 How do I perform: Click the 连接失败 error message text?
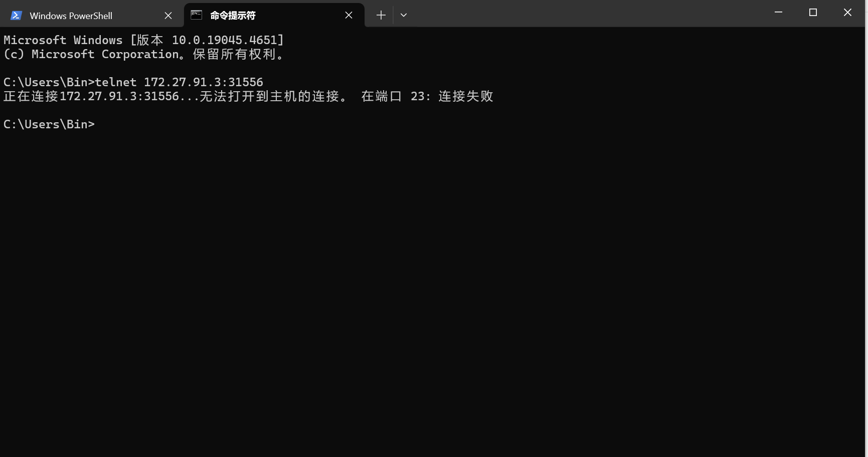click(466, 96)
